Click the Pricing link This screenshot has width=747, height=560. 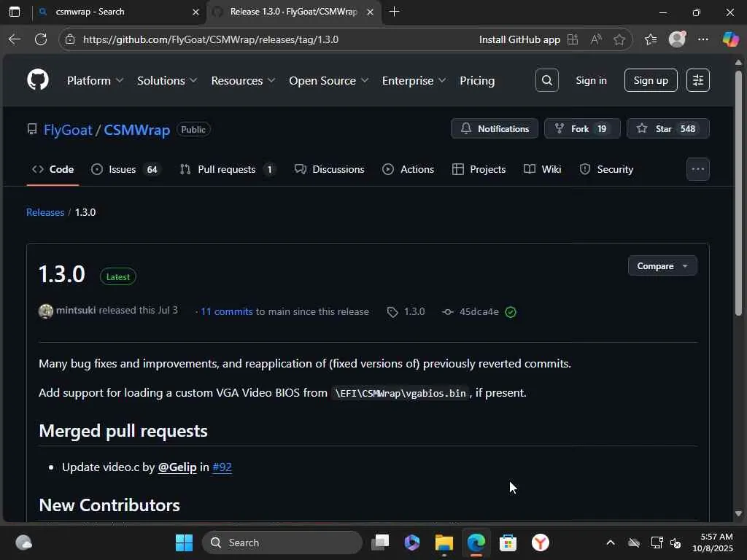pyautogui.click(x=477, y=80)
